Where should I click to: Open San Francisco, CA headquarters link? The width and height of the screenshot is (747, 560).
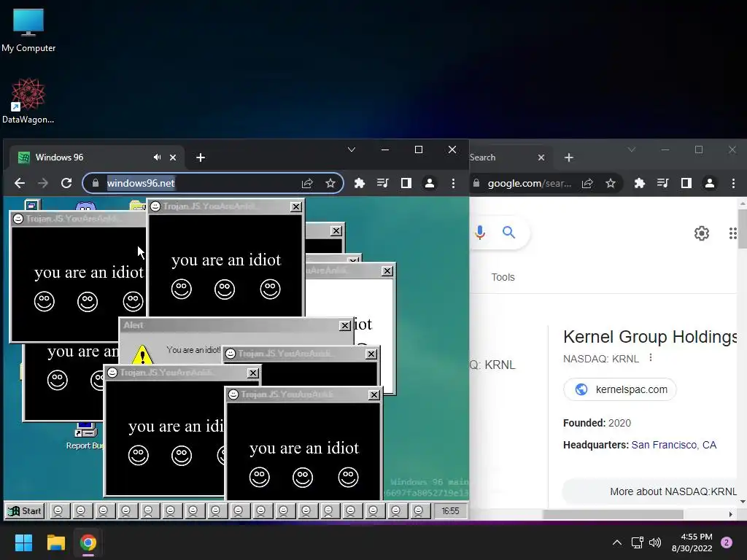(x=673, y=445)
